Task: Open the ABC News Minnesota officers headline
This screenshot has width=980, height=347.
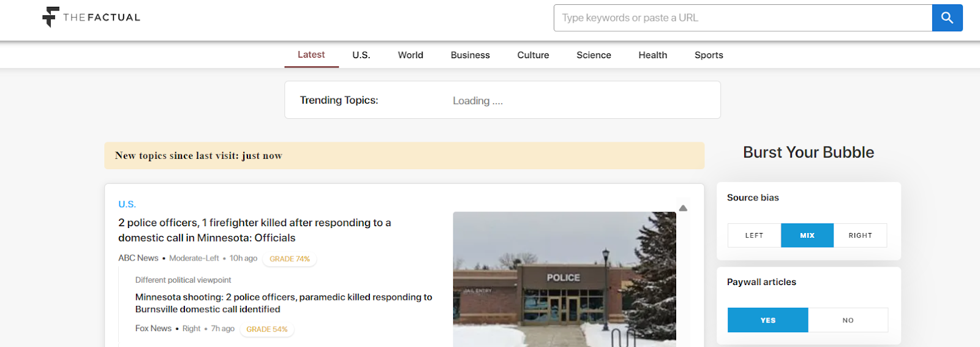Action: 255,231
